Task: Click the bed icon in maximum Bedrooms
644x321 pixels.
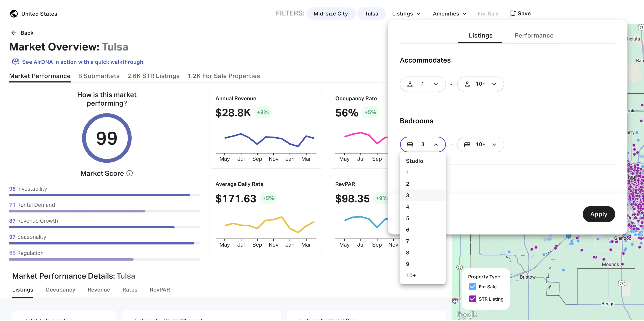Action: (467, 145)
